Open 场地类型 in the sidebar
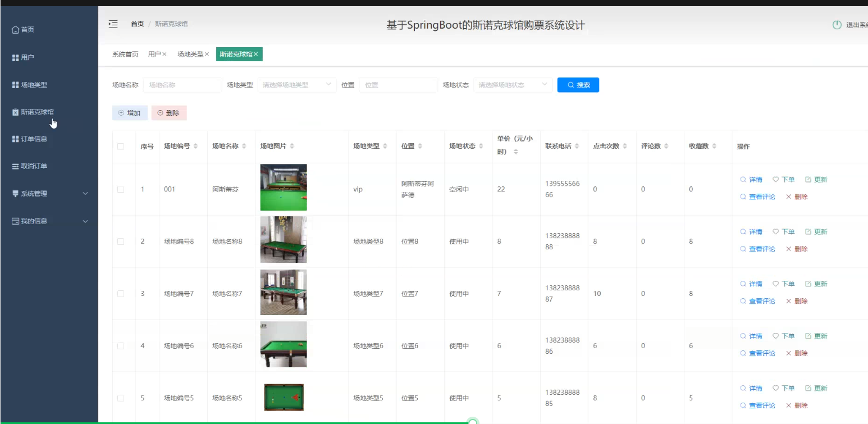The width and height of the screenshot is (868, 424). pyautogui.click(x=29, y=85)
